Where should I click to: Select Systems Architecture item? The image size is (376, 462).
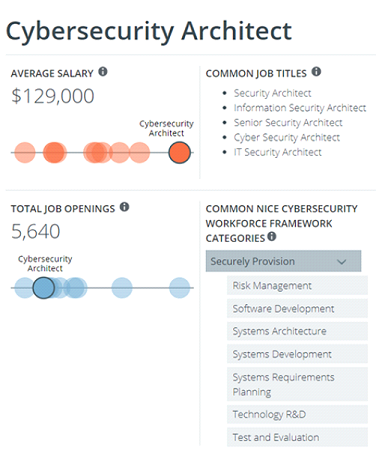pos(297,331)
